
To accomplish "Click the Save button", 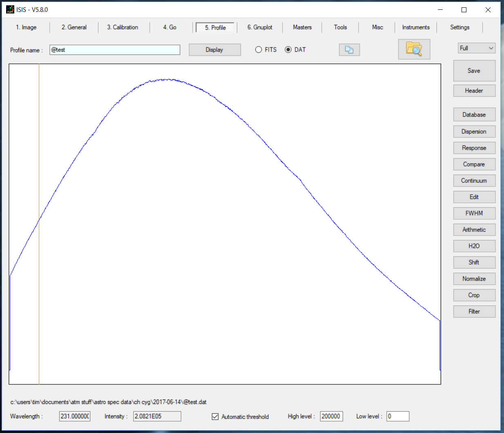I will tap(474, 71).
